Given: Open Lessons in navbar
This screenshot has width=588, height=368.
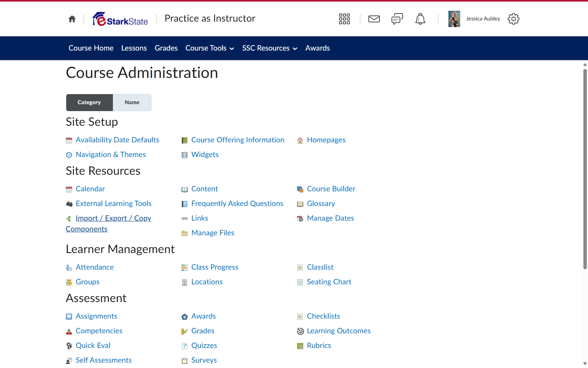Looking at the screenshot, I should click(134, 48).
